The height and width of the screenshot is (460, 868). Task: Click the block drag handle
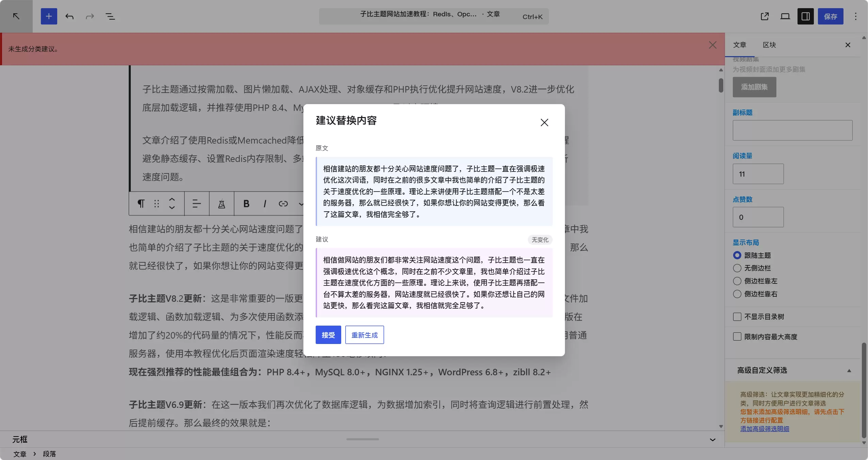(156, 203)
